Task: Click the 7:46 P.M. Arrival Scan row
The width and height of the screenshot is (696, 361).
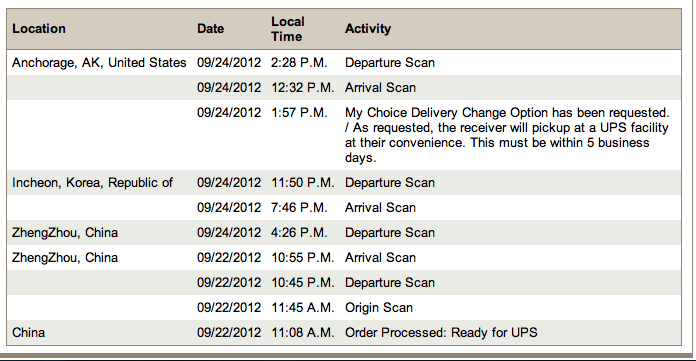Action: click(x=344, y=207)
